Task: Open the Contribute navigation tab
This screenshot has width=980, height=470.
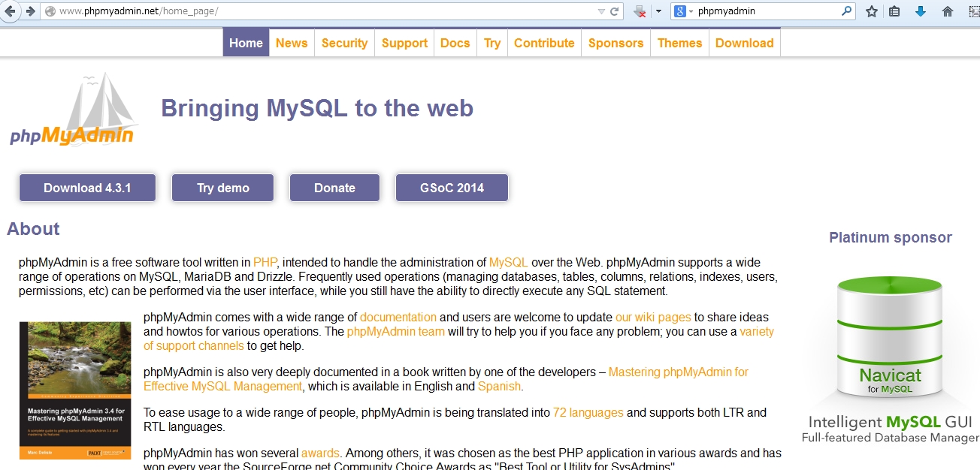Action: click(544, 43)
